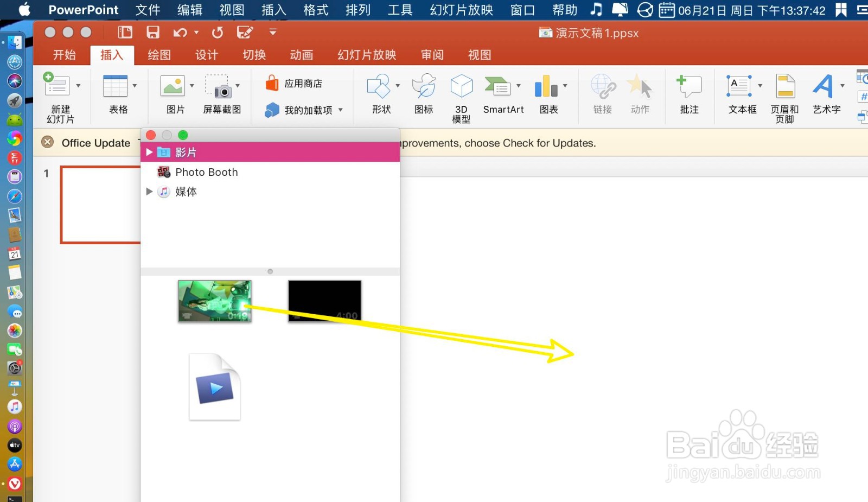
Task: Click the Redo icon in quick toolbar
Action: pyautogui.click(x=218, y=33)
